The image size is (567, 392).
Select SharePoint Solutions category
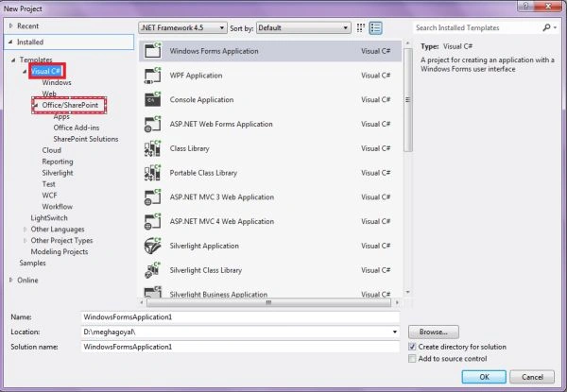tap(86, 139)
